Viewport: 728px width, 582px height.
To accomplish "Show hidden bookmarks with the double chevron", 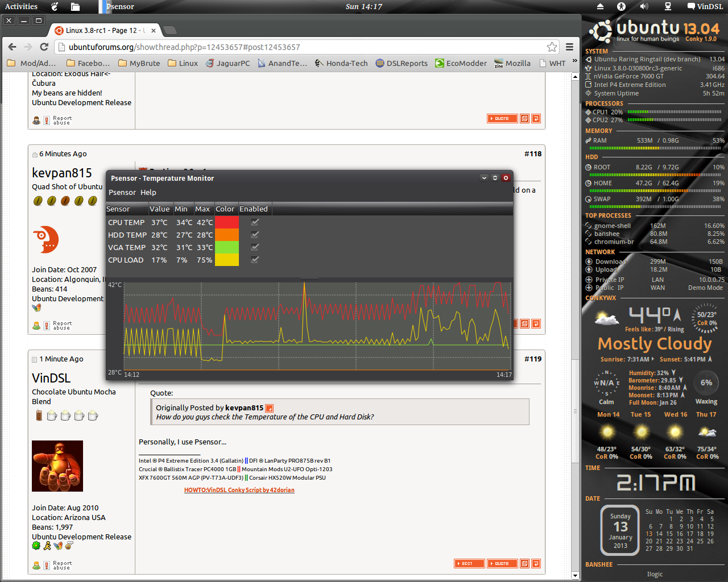I will (574, 61).
